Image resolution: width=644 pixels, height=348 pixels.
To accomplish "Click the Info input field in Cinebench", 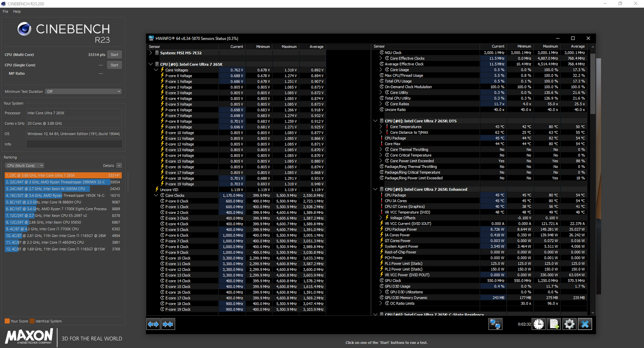I will click(x=74, y=144).
